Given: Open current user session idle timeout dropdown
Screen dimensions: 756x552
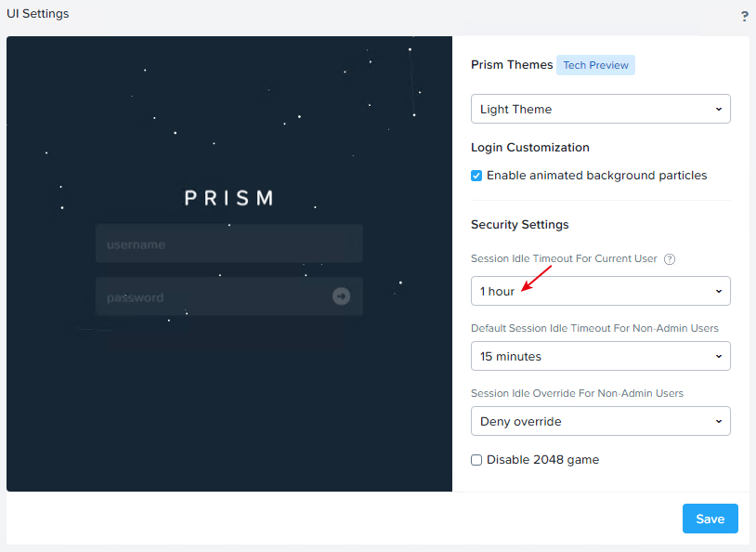Looking at the screenshot, I should 600,291.
